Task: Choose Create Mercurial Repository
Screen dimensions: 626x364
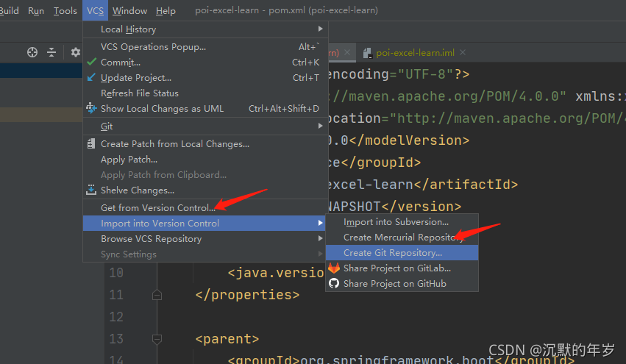Action: coord(402,237)
